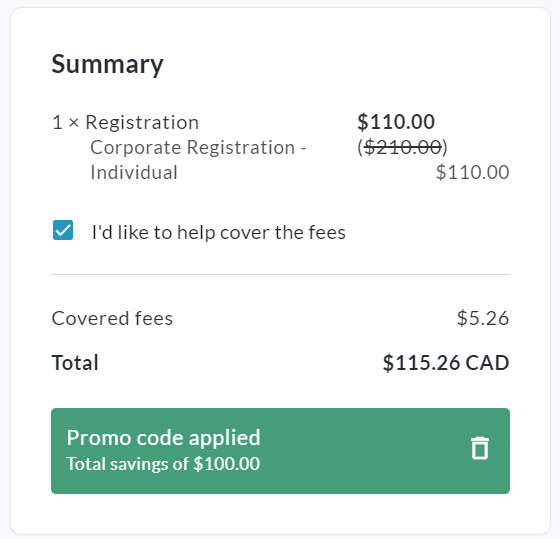Click the "×" quantity symbol before Registration
The image size is (560, 539).
point(74,123)
